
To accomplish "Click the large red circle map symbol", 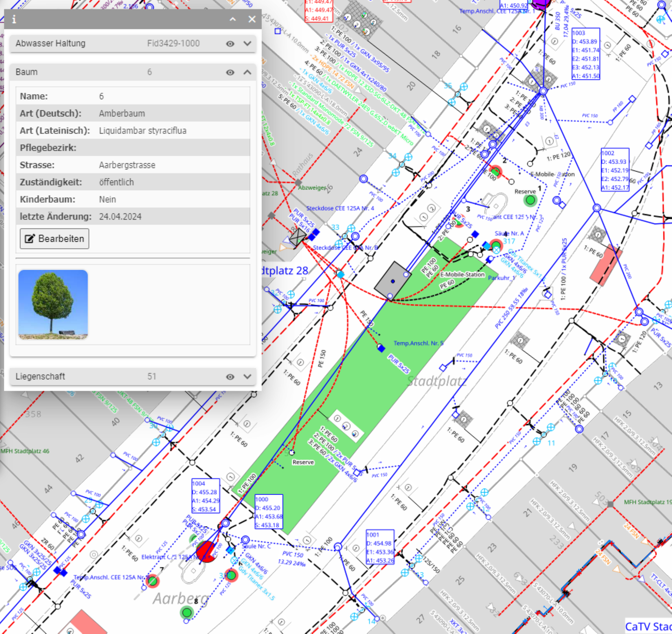I will [x=206, y=552].
